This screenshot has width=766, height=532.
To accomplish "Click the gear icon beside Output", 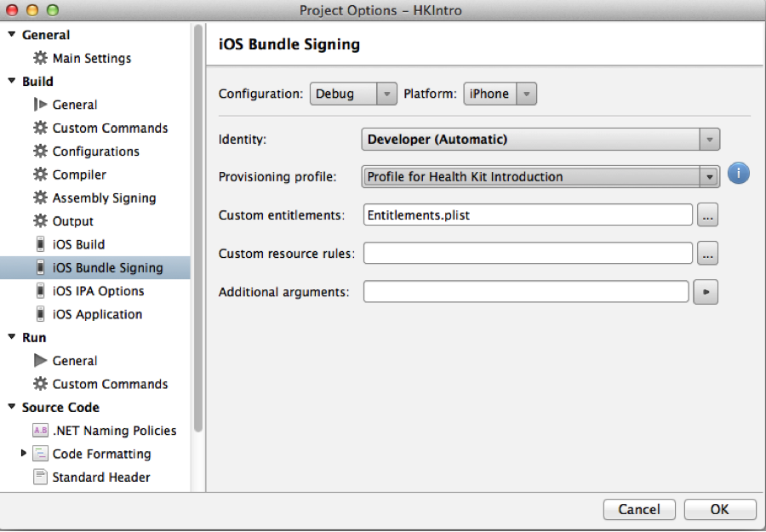I will pyautogui.click(x=40, y=220).
